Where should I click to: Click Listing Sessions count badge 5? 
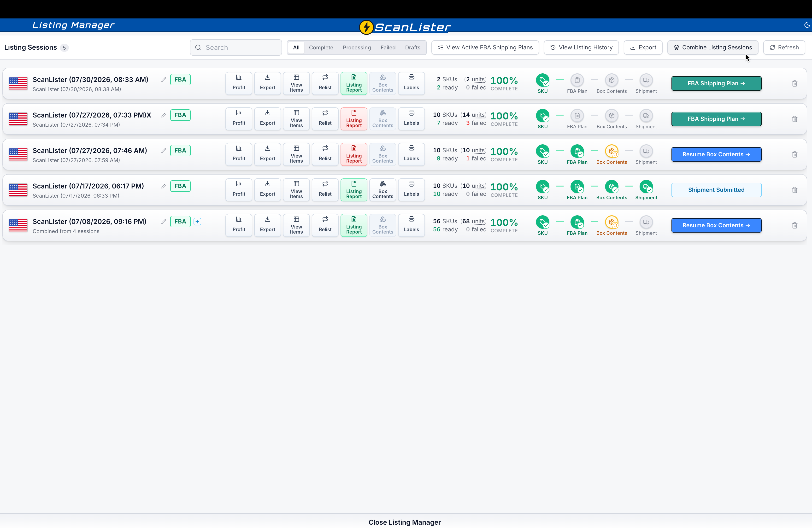[x=64, y=48]
